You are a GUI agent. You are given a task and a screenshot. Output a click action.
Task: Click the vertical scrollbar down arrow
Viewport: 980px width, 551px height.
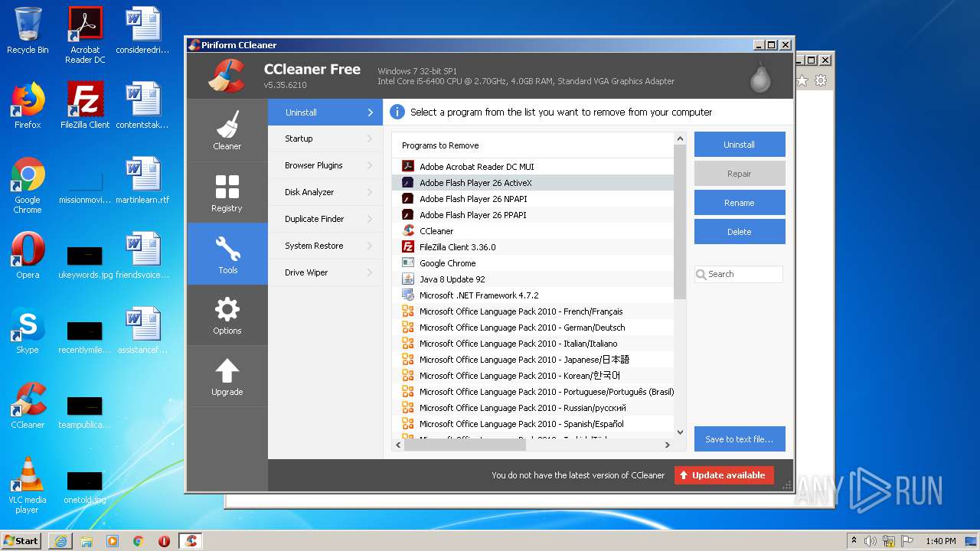[x=680, y=432]
